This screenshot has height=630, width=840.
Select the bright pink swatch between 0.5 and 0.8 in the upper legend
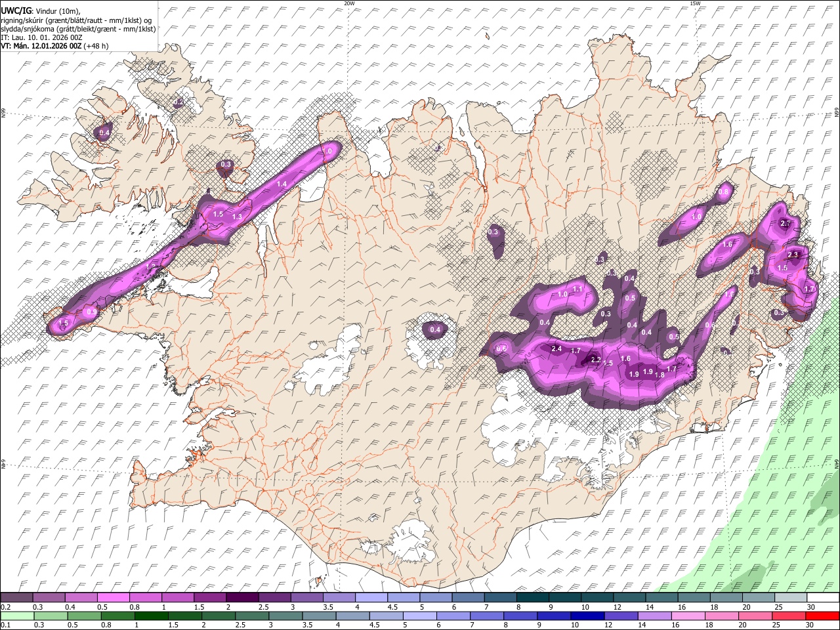pyautogui.click(x=113, y=598)
